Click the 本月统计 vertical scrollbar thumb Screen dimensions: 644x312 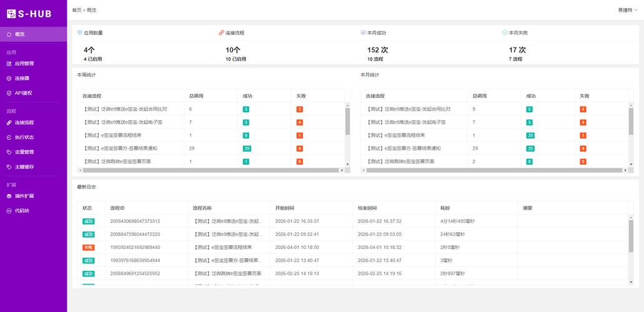click(x=631, y=121)
